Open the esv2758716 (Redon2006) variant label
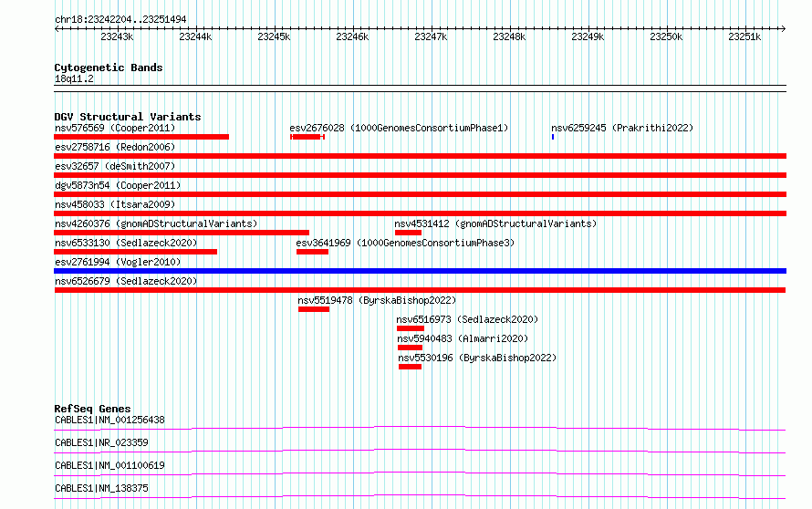The image size is (812, 509). tap(115, 147)
